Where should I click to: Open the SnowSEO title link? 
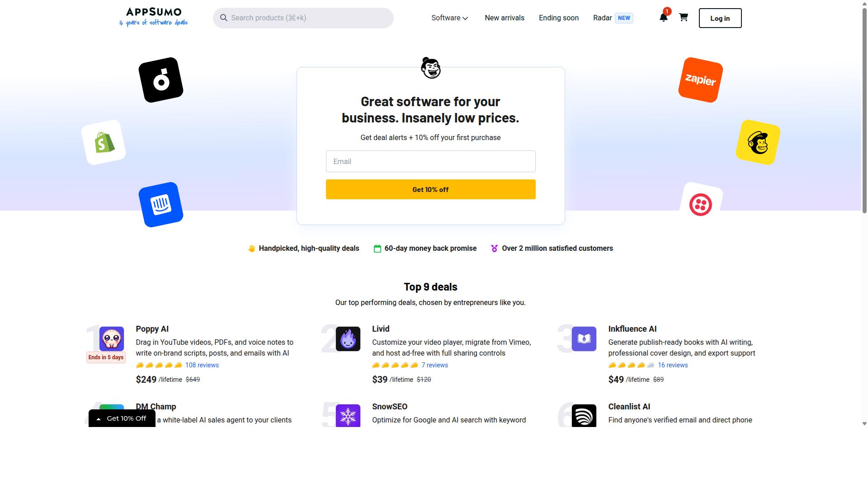click(390, 407)
